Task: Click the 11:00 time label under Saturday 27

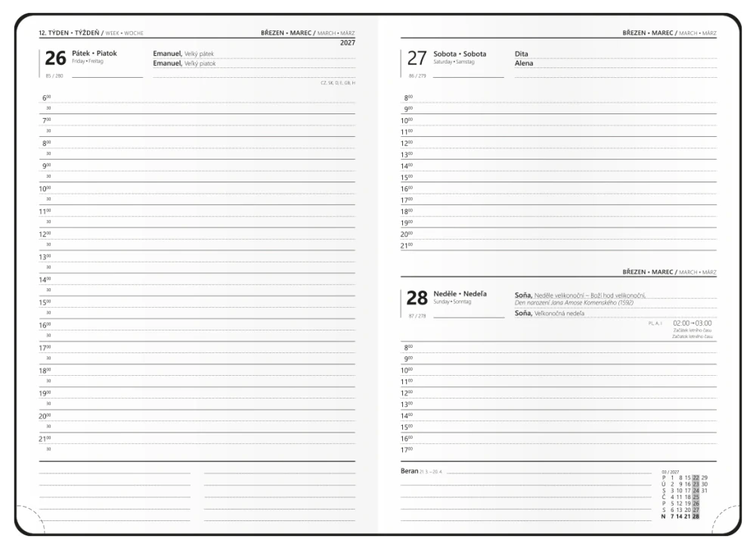Action: (x=407, y=132)
